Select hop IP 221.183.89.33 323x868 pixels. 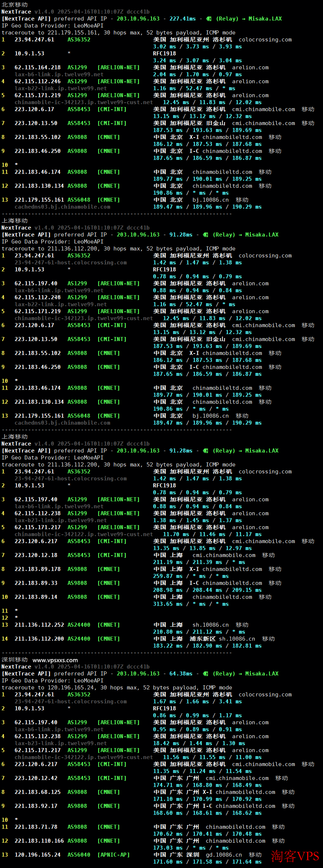(x=36, y=583)
